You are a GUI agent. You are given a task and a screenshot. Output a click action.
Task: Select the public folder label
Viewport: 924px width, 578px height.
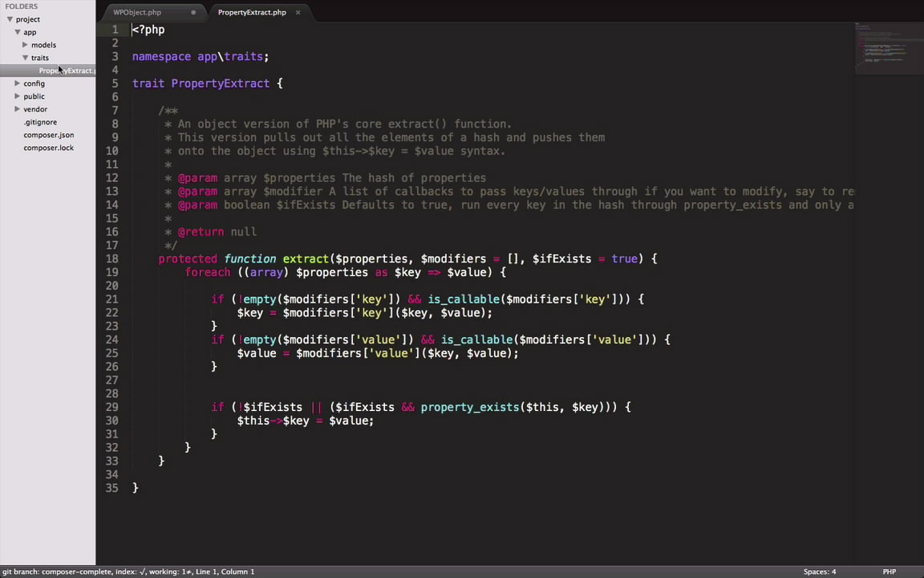pyautogui.click(x=34, y=96)
